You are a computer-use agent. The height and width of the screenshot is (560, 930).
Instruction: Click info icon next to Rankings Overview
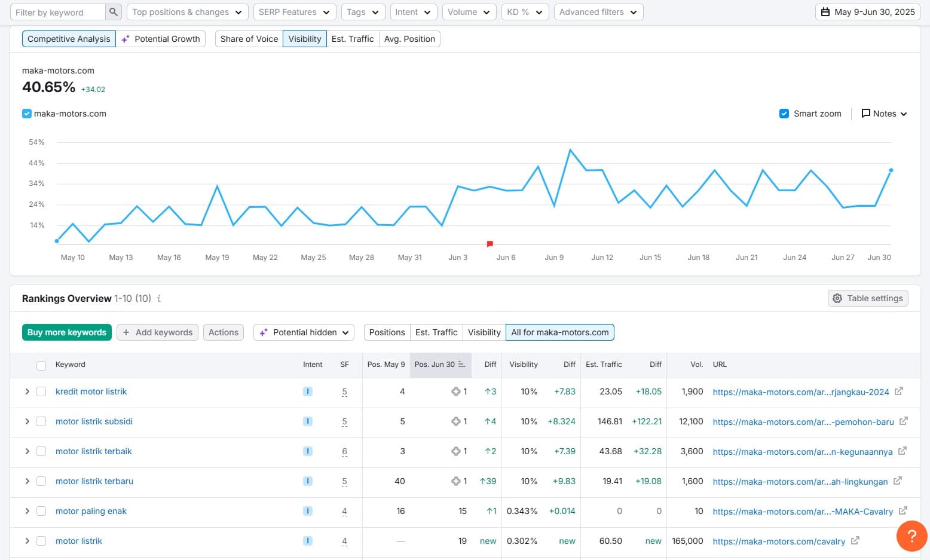tap(159, 298)
